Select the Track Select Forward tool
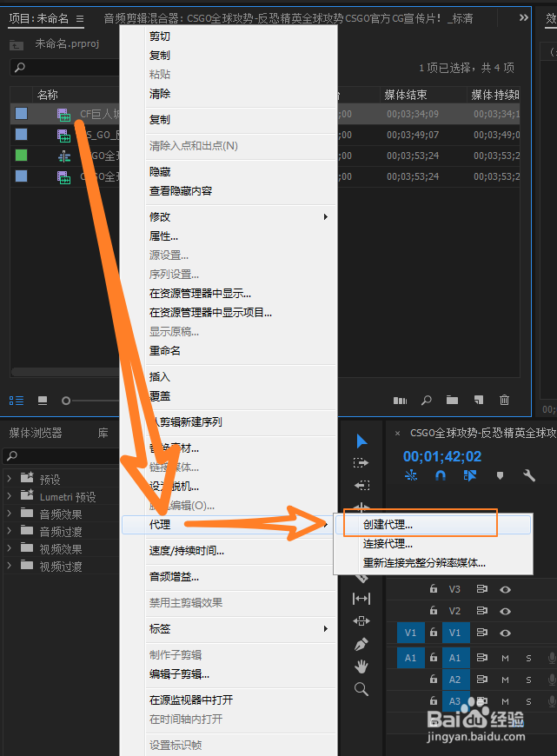 coord(361,463)
